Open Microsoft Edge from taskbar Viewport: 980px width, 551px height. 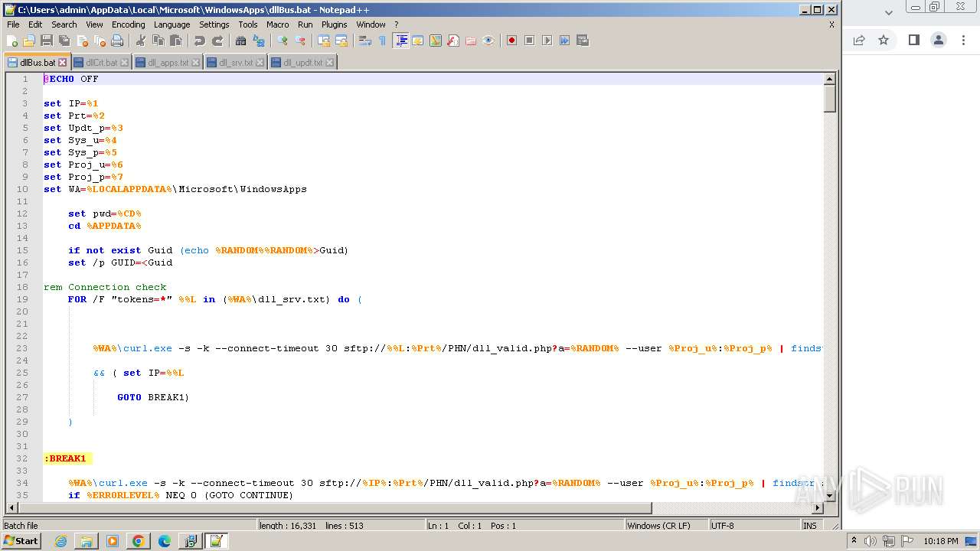pos(164,541)
